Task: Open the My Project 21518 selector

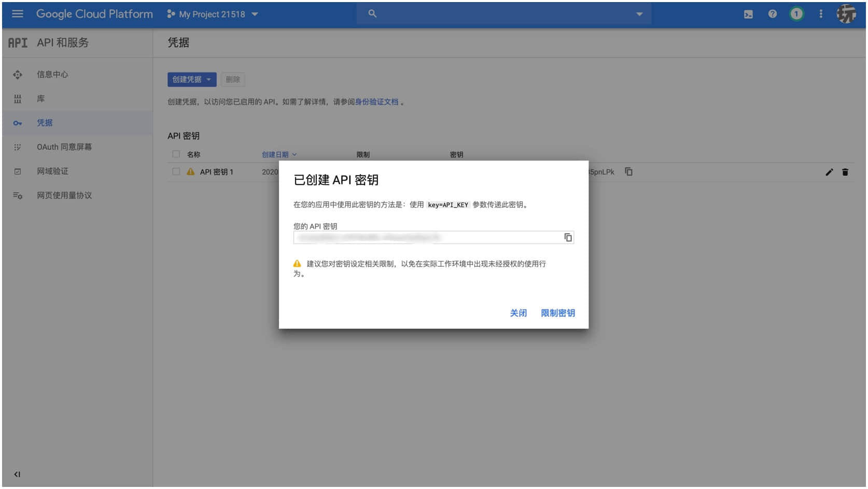Action: tap(213, 14)
